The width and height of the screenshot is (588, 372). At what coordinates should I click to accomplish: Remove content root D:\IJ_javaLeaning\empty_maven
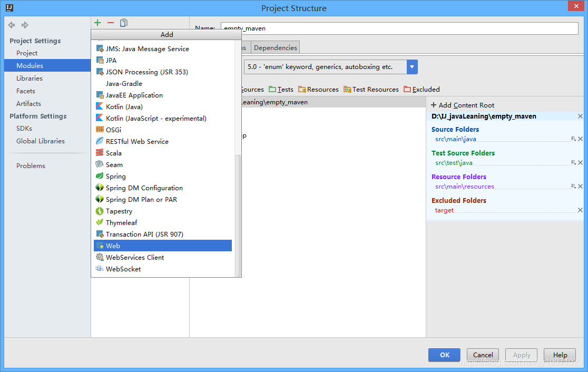coord(580,116)
